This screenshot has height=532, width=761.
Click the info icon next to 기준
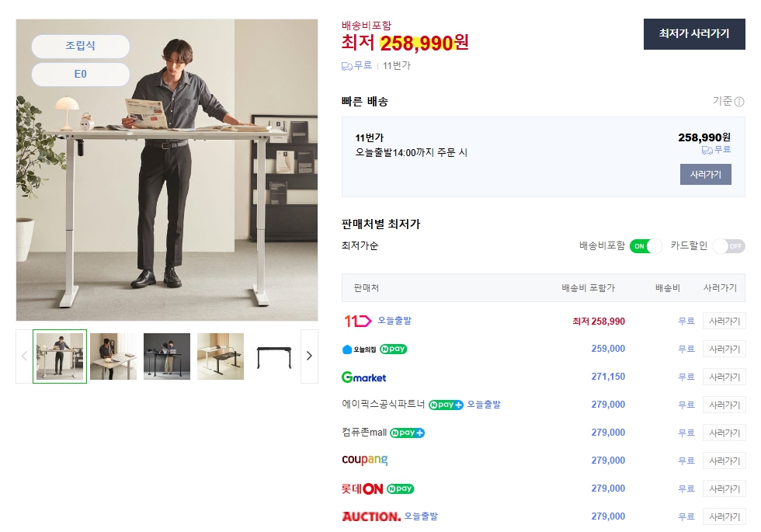pyautogui.click(x=739, y=102)
